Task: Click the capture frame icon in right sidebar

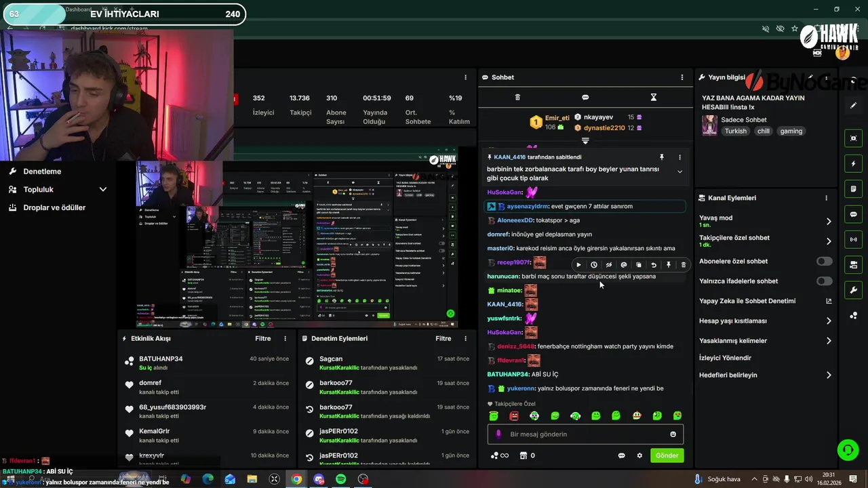Action: pyautogui.click(x=854, y=138)
